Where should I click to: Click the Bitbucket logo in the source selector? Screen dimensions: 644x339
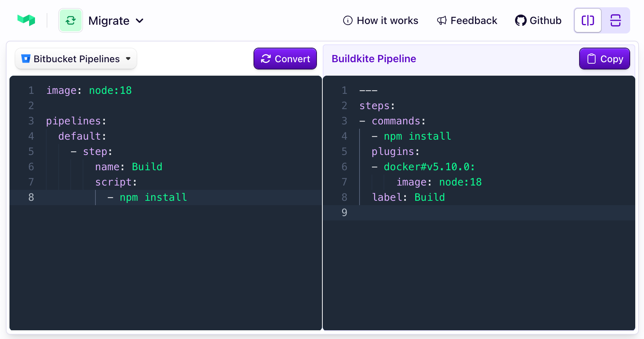(x=25, y=59)
